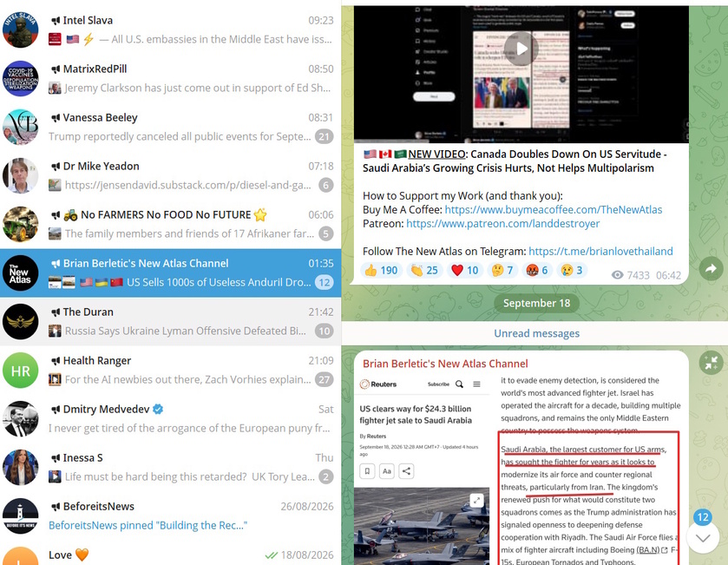The width and height of the screenshot is (728, 565).
Task: Select the Love chat row
Action: point(170,553)
